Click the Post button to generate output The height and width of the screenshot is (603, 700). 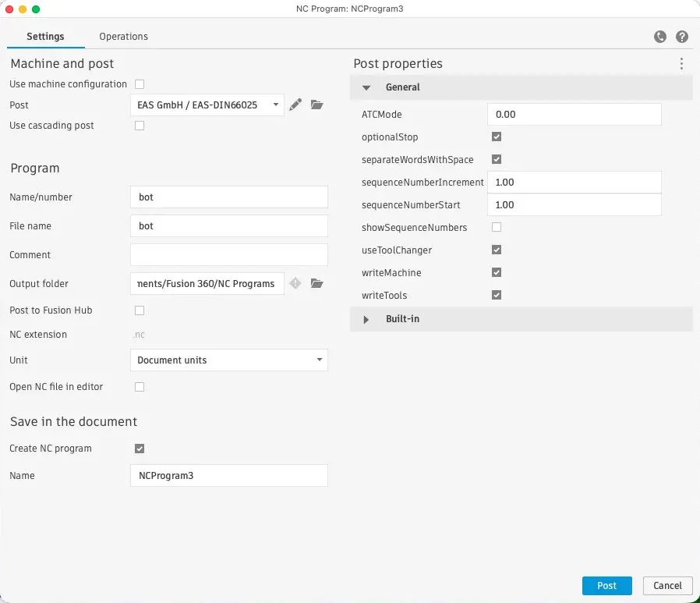606,585
